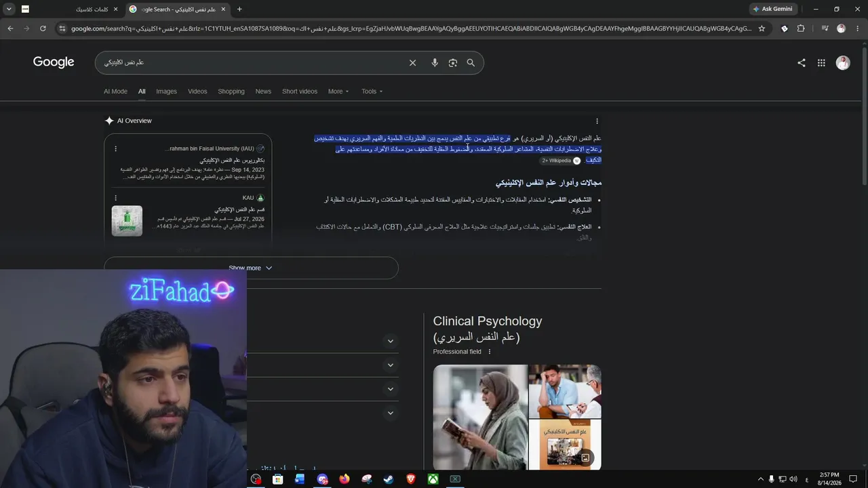Screen dimensions: 868x488
Task: Expand the third collapsed question chevron
Action: pyautogui.click(x=390, y=389)
